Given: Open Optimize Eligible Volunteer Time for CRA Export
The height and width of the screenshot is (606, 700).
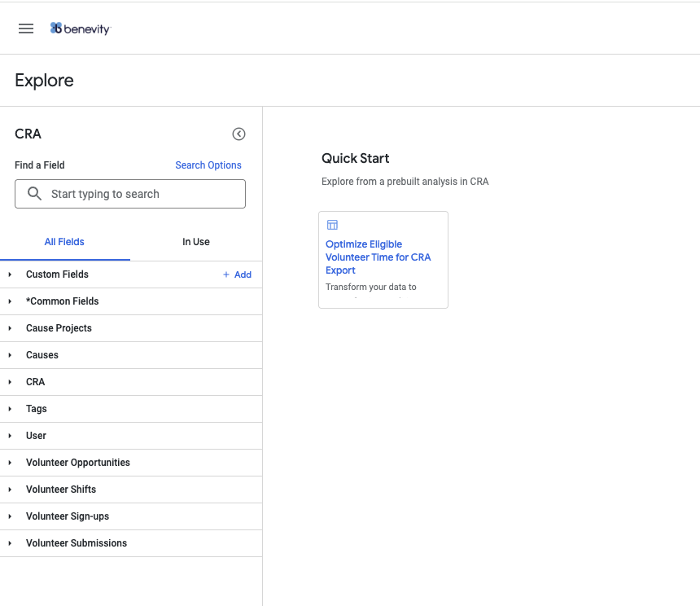Looking at the screenshot, I should point(378,257).
